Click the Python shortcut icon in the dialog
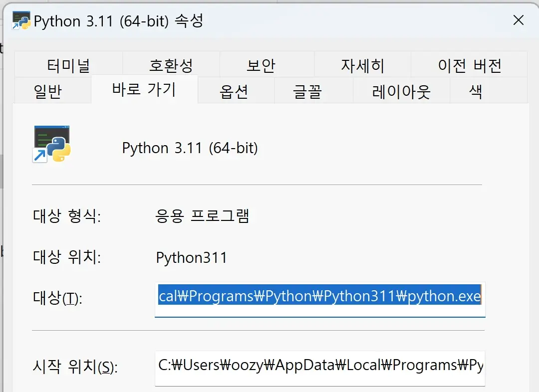This screenshot has height=392, width=539. tap(51, 145)
